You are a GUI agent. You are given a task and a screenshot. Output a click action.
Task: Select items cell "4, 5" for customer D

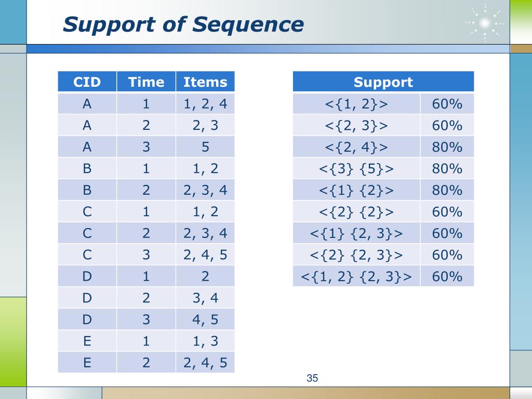pyautogui.click(x=205, y=320)
